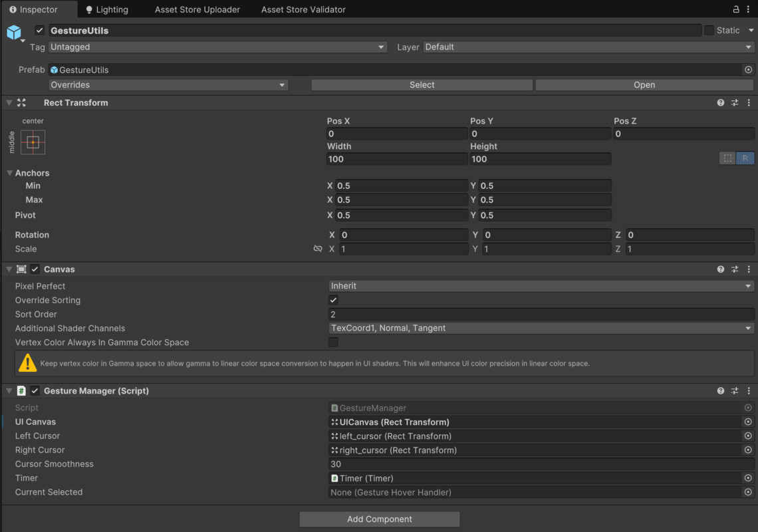
Task: Open Rect Transform help reference icon
Action: tap(721, 103)
